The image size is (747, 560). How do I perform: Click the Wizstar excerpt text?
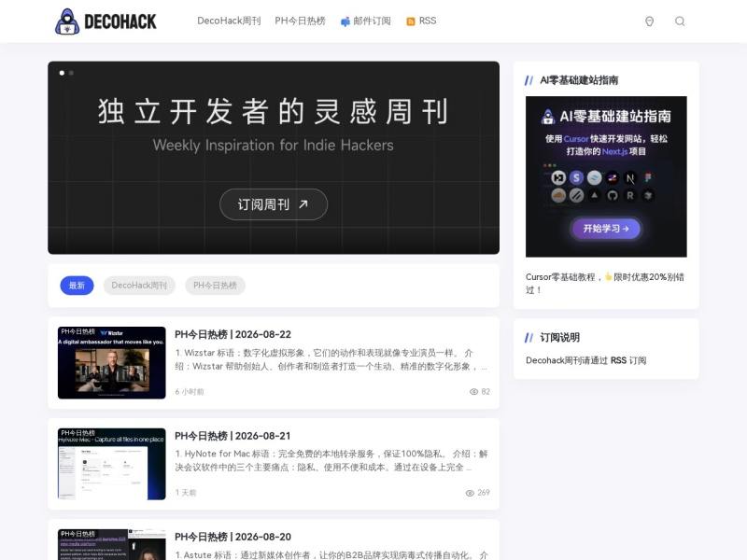(x=331, y=359)
